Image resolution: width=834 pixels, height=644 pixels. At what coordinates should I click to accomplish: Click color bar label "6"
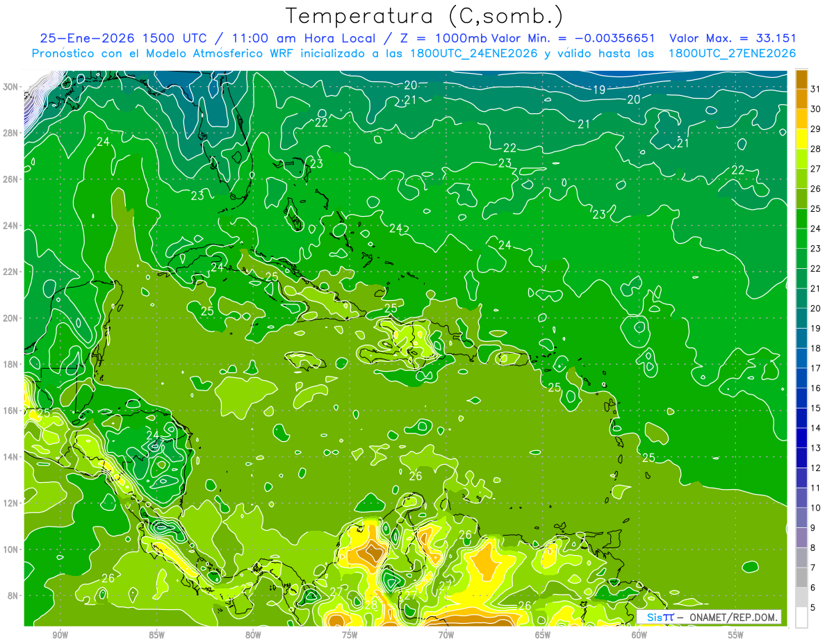point(813,588)
